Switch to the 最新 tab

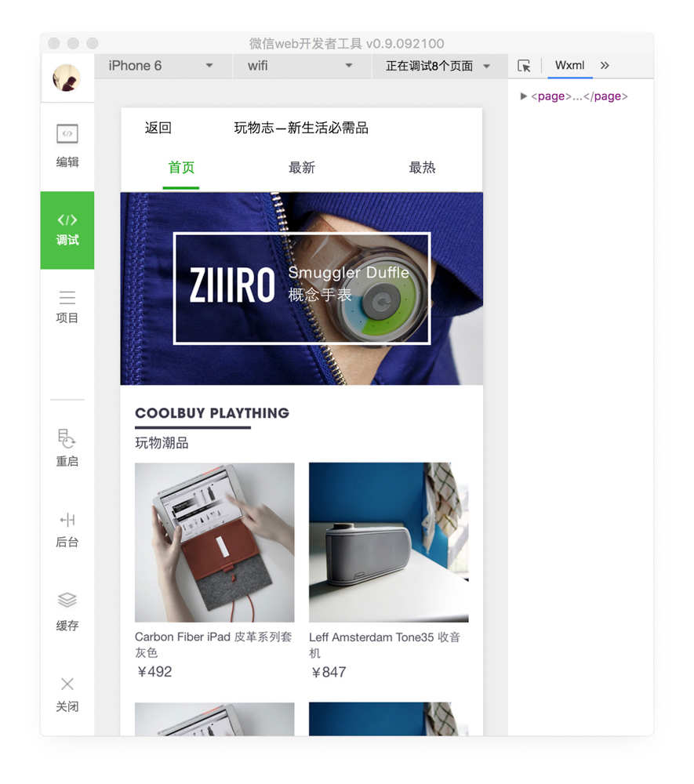coord(302,167)
